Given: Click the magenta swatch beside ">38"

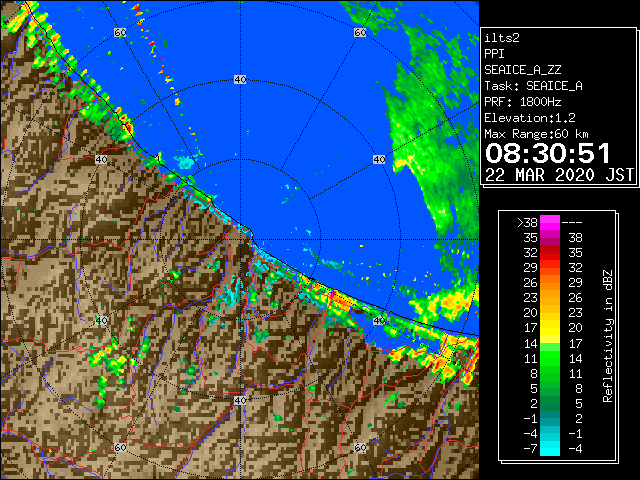Looking at the screenshot, I should click(550, 222).
